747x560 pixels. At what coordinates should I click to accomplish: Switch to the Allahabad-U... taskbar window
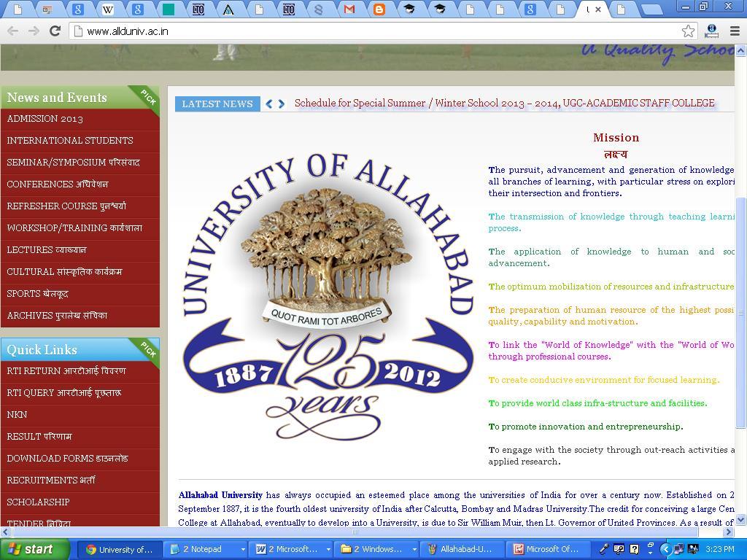coord(463,550)
